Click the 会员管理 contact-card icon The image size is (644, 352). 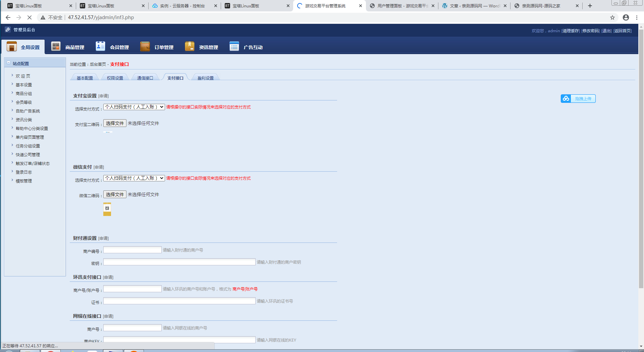tap(100, 46)
